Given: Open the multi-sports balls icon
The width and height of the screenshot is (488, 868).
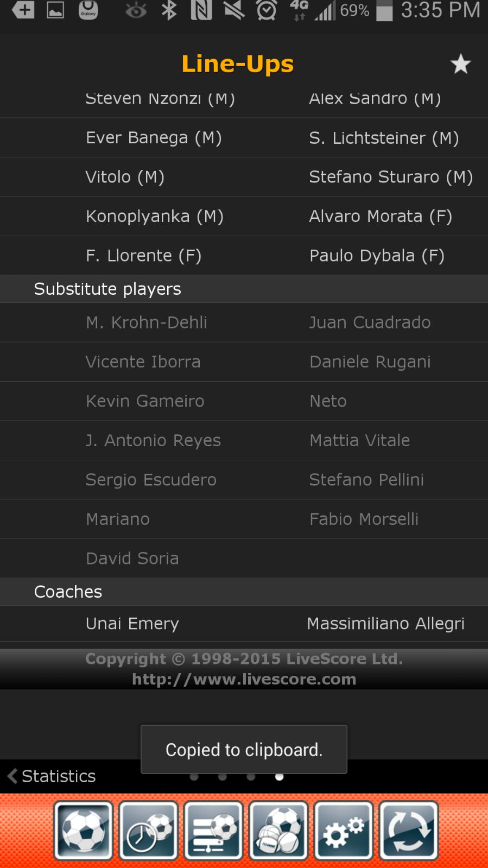Looking at the screenshot, I should tap(278, 831).
